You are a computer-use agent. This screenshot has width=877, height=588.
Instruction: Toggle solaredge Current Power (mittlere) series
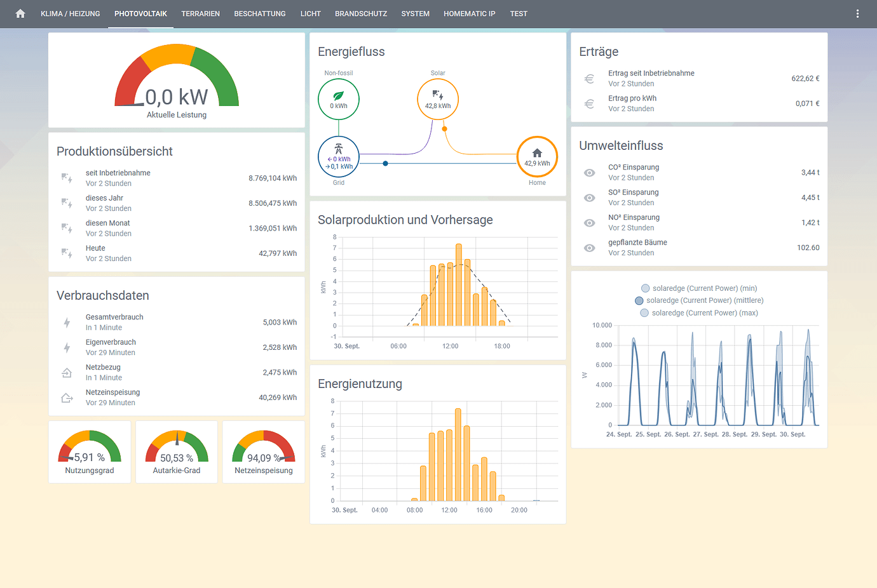[x=699, y=300]
